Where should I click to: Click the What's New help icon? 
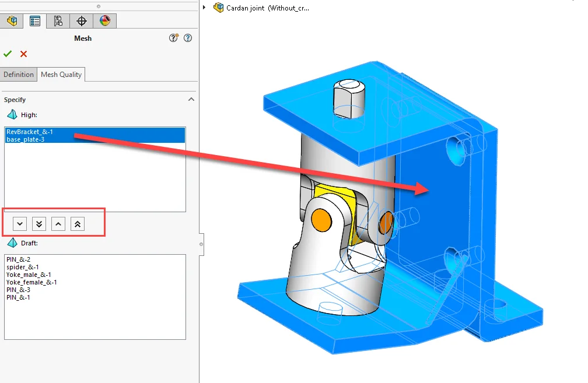coord(173,37)
